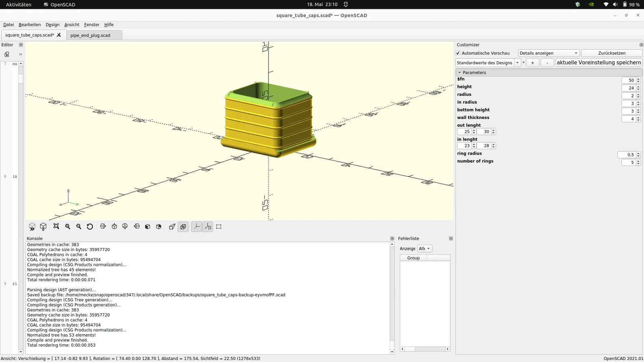The width and height of the screenshot is (644, 362).
Task: Switch to the pipe_end_plug.scad tab
Action: tap(94, 35)
